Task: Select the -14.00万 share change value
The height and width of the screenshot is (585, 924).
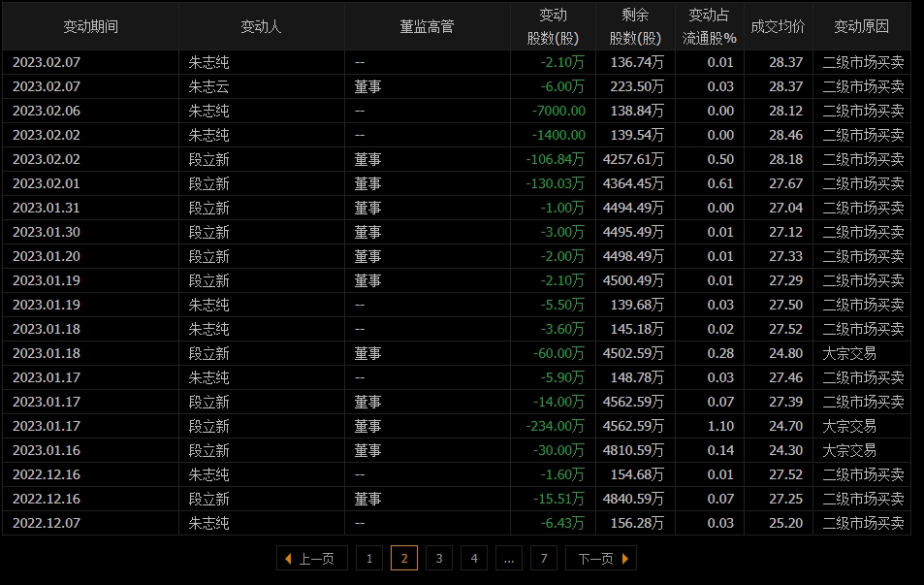Action: 558,402
